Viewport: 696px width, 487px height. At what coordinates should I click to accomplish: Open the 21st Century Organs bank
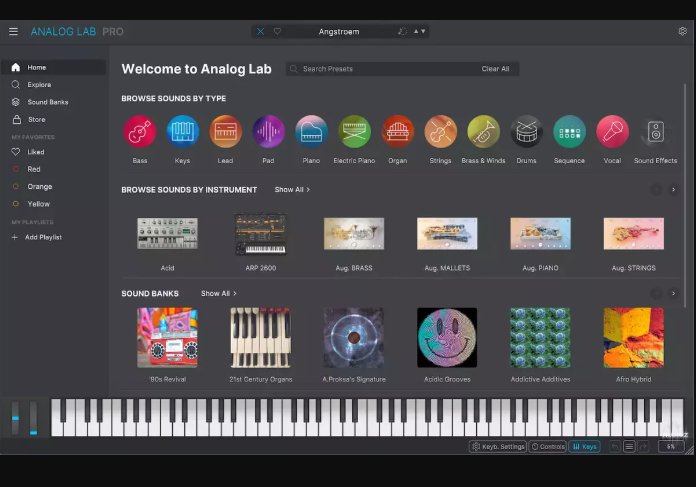click(x=261, y=338)
